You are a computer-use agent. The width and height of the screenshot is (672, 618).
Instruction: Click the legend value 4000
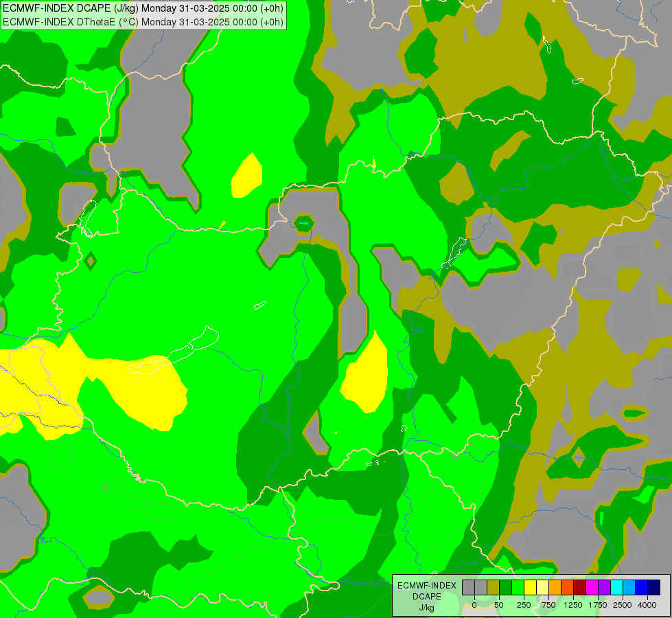647,605
